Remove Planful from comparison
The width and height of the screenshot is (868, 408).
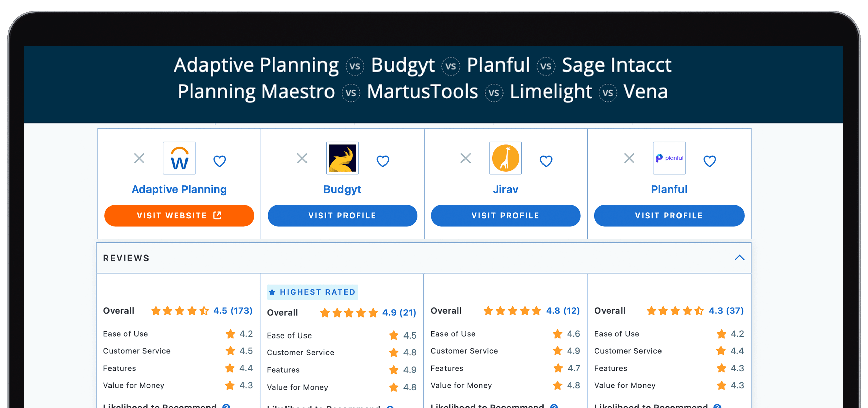[629, 158]
